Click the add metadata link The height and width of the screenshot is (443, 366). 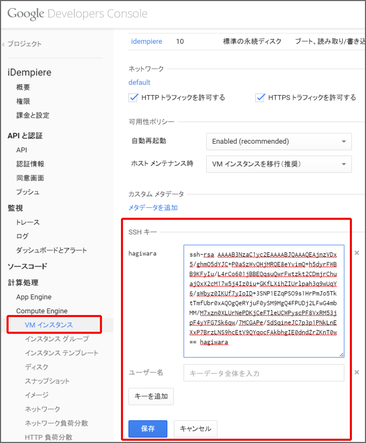pos(153,208)
